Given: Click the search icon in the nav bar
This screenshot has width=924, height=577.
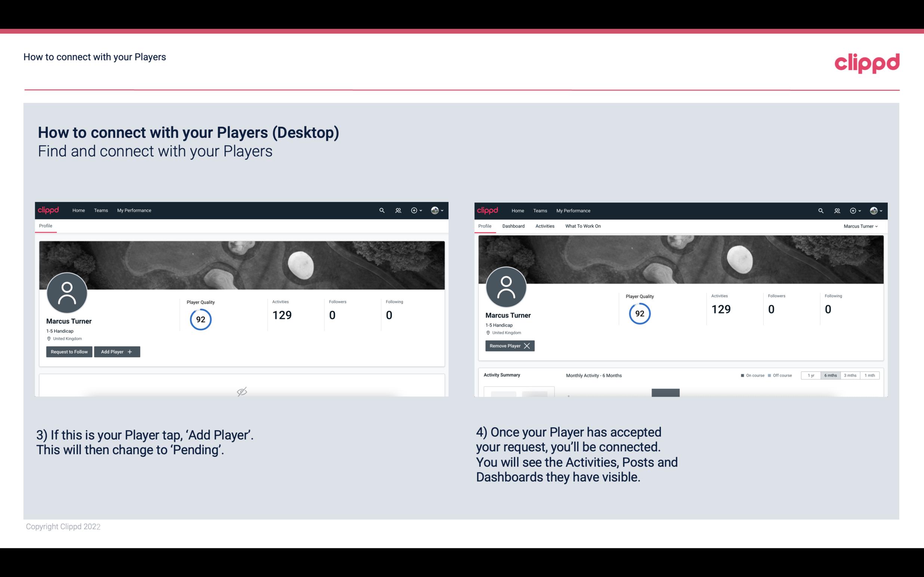Looking at the screenshot, I should coord(381,210).
